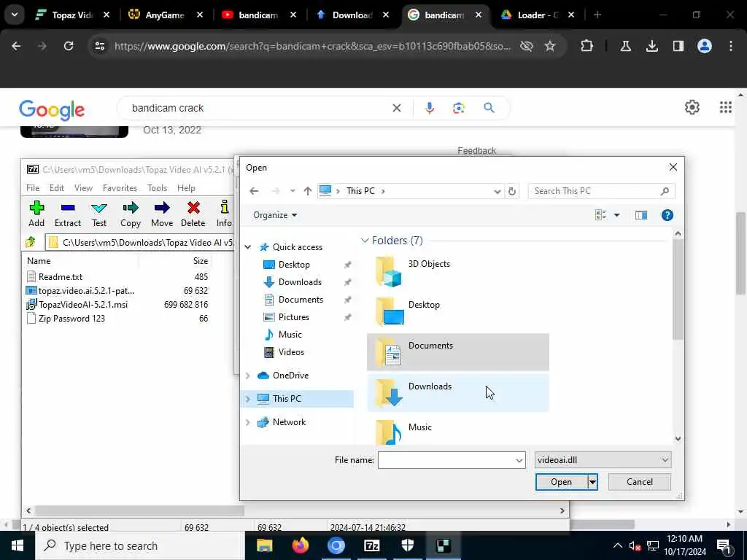Image resolution: width=747 pixels, height=560 pixels.
Task: Select the 3D Objects folder
Action: (458, 271)
